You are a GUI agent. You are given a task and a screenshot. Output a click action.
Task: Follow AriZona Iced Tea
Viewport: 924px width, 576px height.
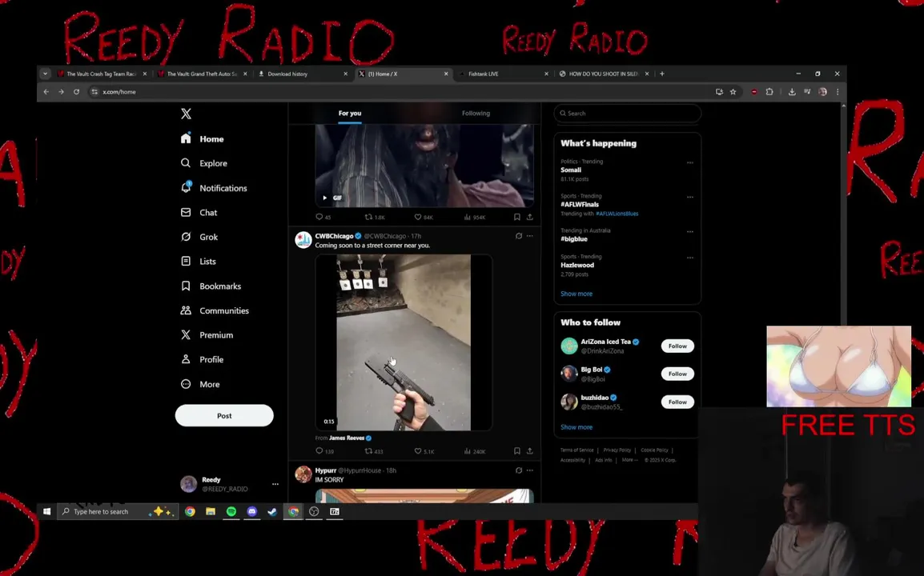point(677,346)
